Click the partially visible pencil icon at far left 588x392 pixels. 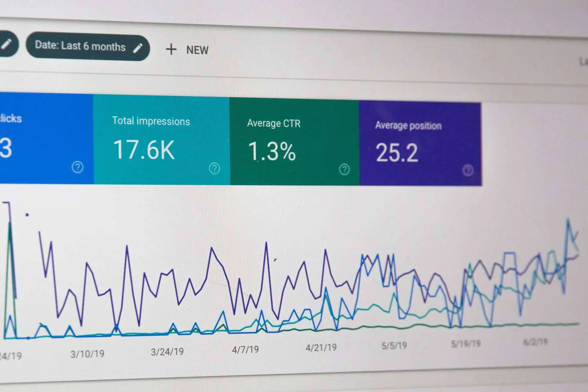[x=6, y=43]
